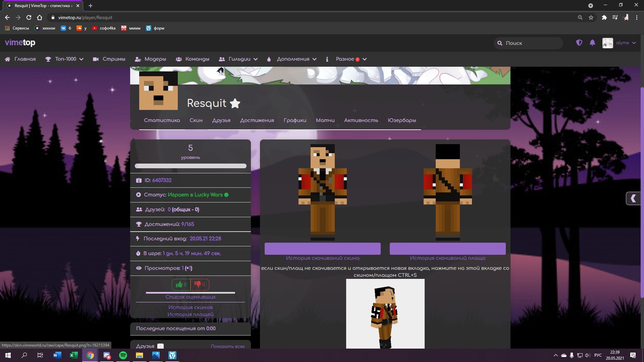The width and height of the screenshot is (644, 362).
Task: Open the софо4ka YouTube bookmark
Action: coord(104,28)
